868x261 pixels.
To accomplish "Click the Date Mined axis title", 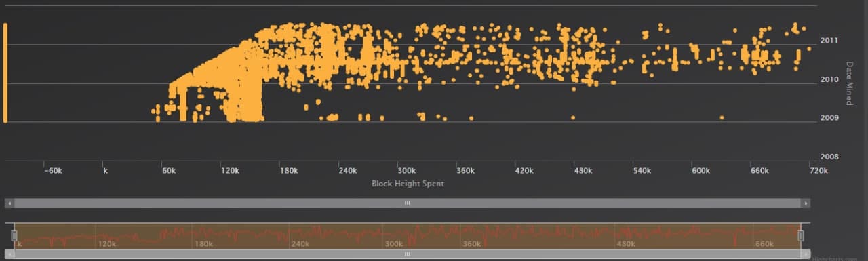I will coord(848,83).
